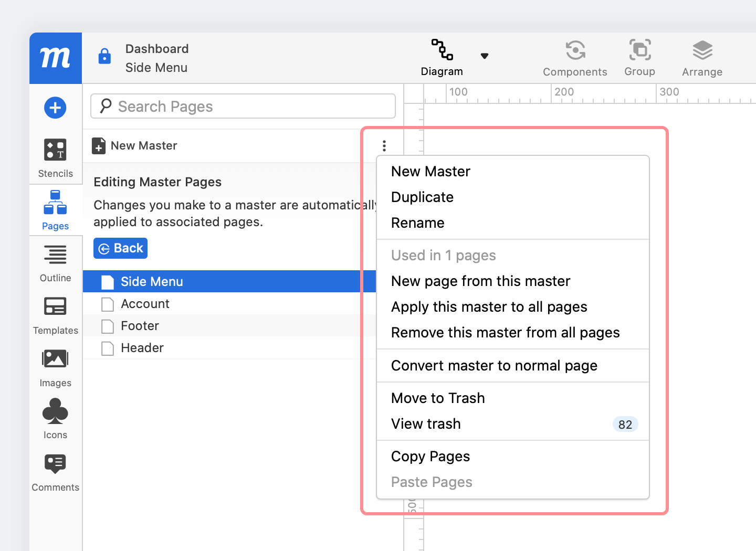The height and width of the screenshot is (551, 756).
Task: Click the project lock icon
Action: tap(104, 56)
